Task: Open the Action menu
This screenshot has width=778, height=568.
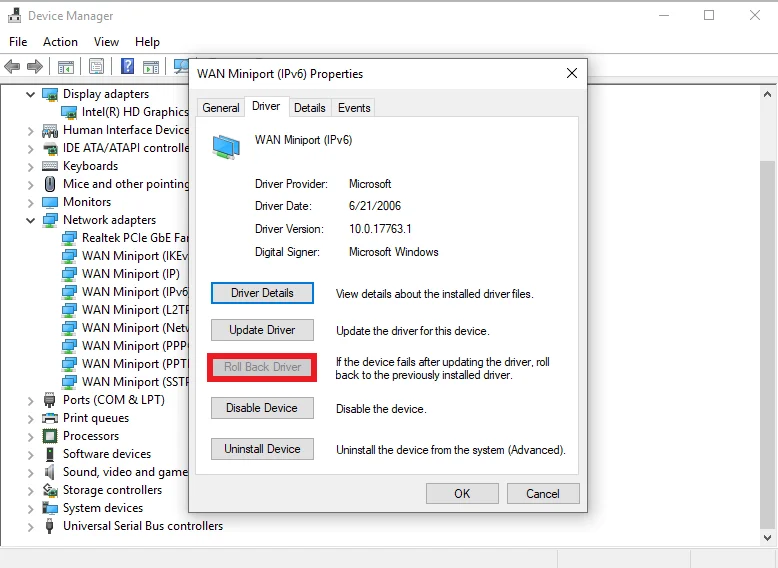Action: pos(60,42)
